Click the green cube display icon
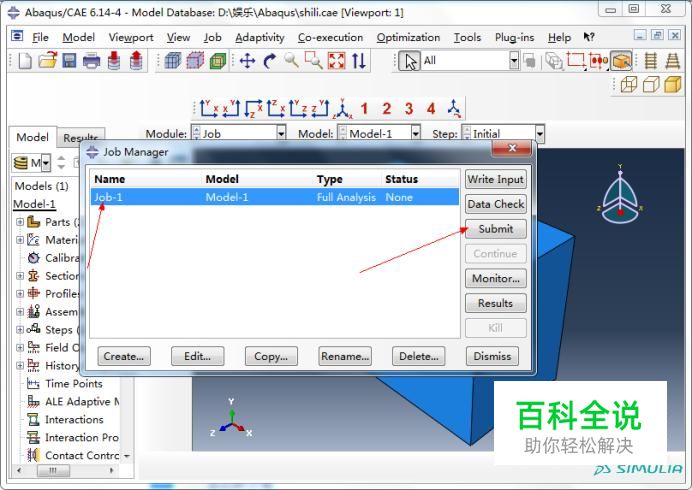This screenshot has height=490, width=692. (x=218, y=61)
